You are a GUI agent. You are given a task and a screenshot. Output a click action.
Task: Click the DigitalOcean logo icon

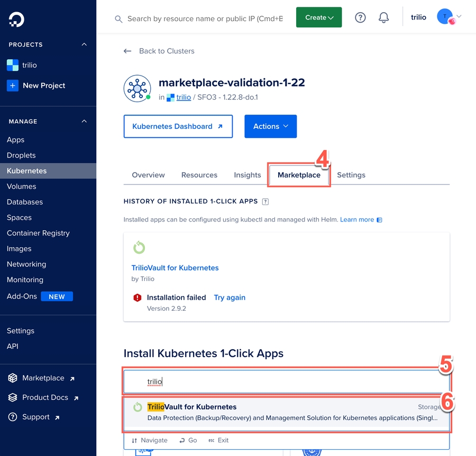point(16,20)
